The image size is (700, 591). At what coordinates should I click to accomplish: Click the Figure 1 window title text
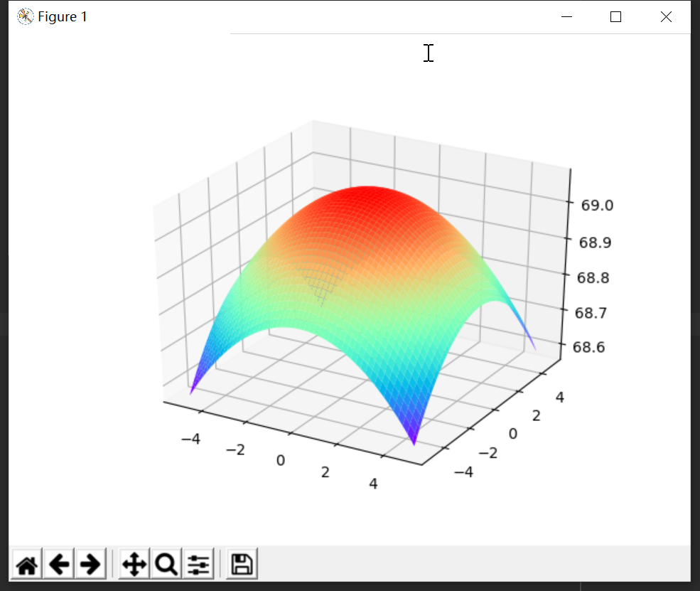pos(63,17)
